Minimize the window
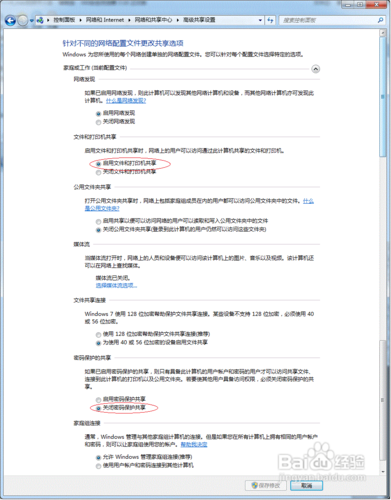Image resolution: width=391 pixels, height=500 pixels. [x=348, y=5]
